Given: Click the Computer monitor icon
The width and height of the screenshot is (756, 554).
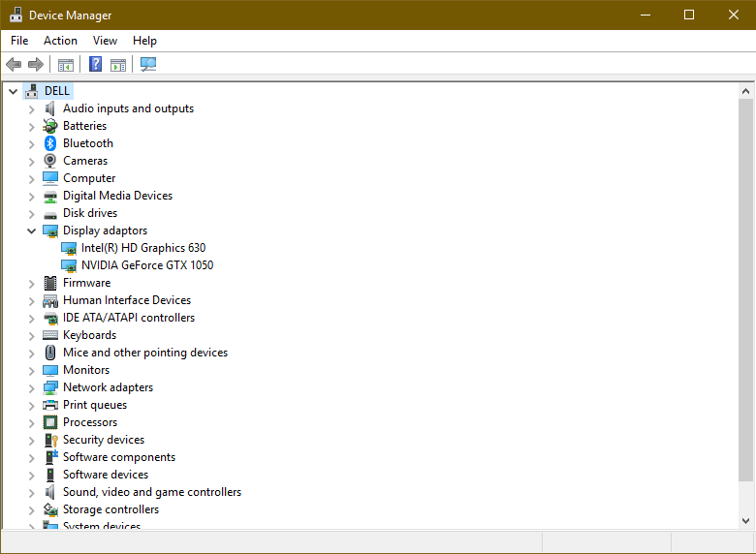Looking at the screenshot, I should 50,178.
